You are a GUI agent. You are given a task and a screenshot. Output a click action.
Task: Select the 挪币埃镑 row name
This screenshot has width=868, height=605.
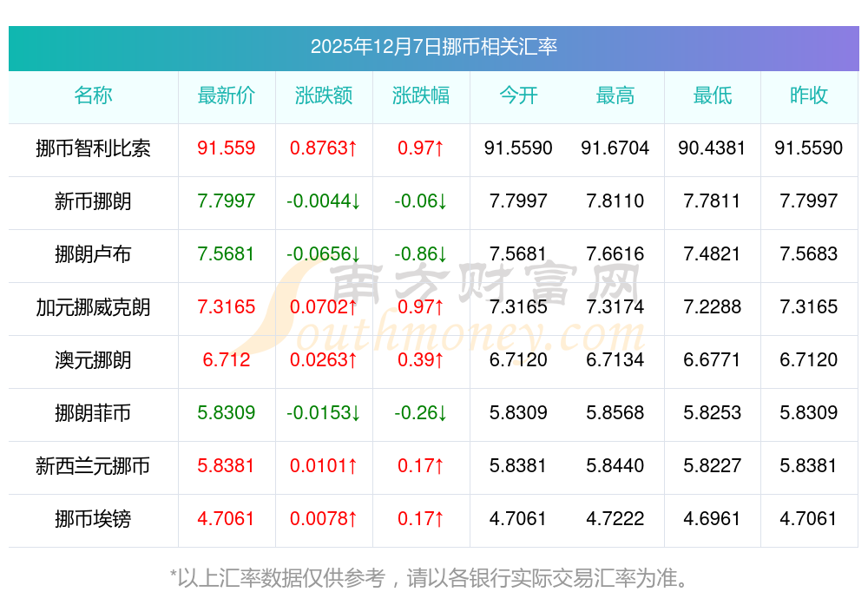pyautogui.click(x=93, y=519)
